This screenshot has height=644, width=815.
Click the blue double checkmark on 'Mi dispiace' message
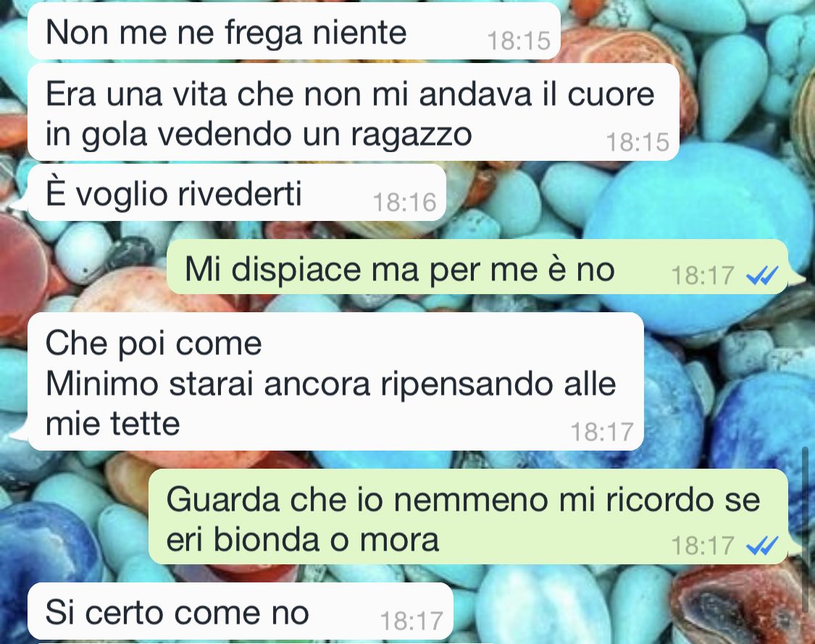click(763, 276)
